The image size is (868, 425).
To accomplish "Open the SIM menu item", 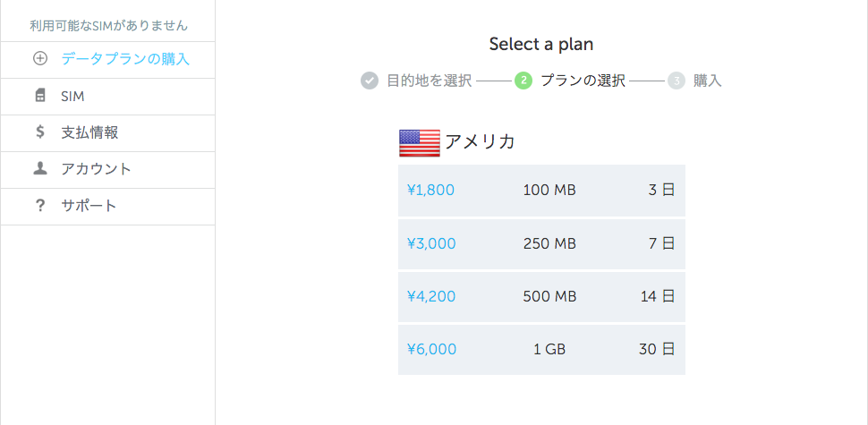I will point(108,97).
